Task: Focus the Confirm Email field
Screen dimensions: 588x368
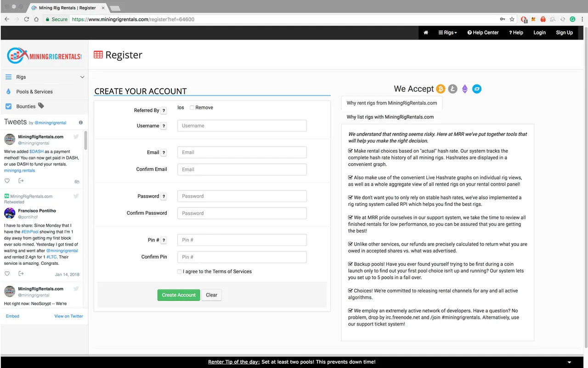Action: click(x=242, y=169)
